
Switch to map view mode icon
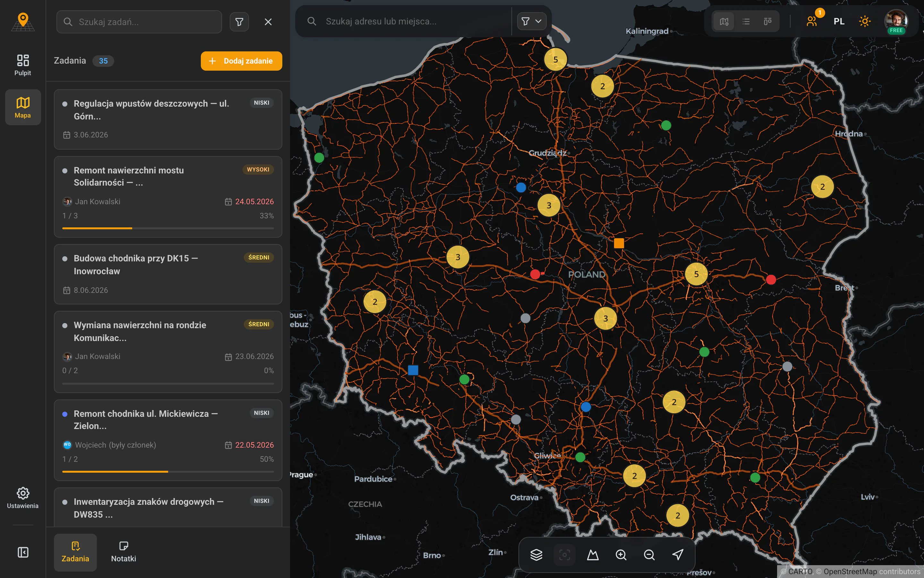click(724, 22)
